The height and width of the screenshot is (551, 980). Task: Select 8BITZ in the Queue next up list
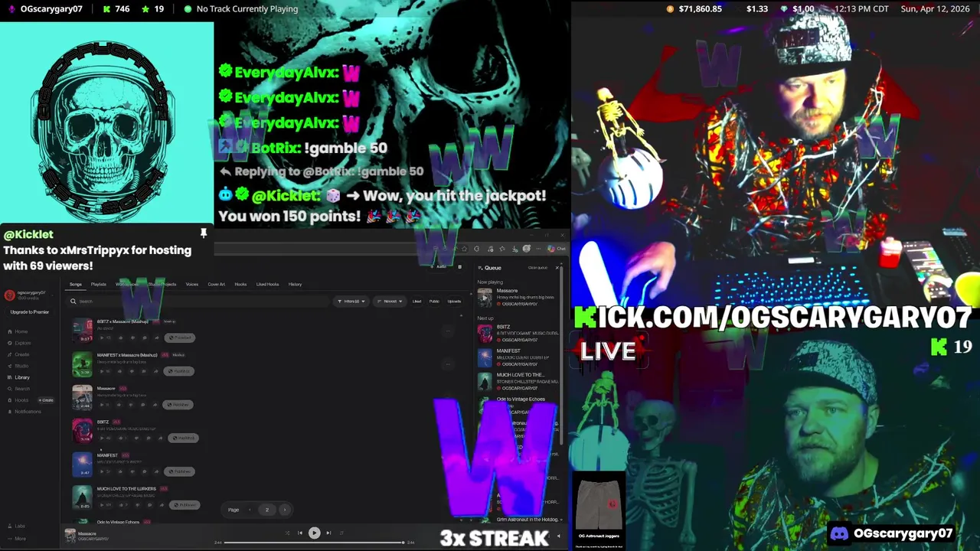point(518,334)
